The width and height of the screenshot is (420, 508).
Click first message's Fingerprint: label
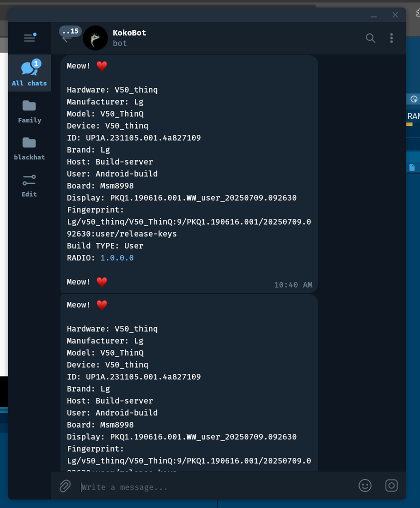point(95,210)
